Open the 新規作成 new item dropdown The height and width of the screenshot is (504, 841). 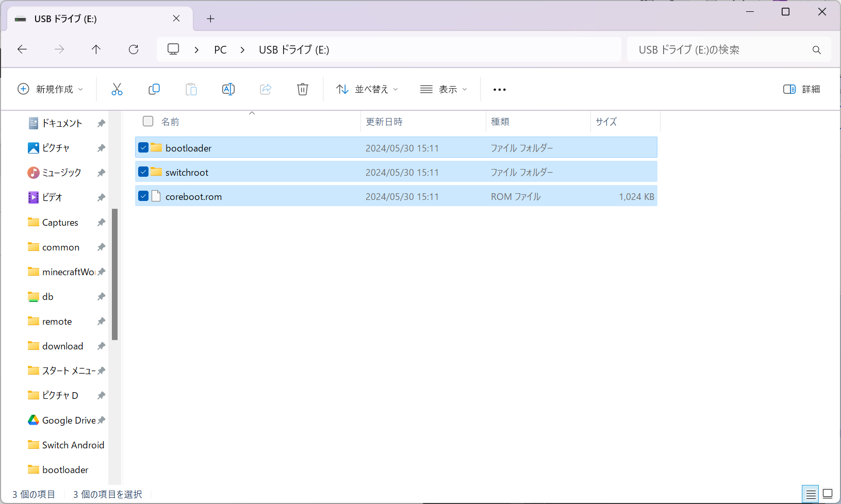[x=50, y=89]
